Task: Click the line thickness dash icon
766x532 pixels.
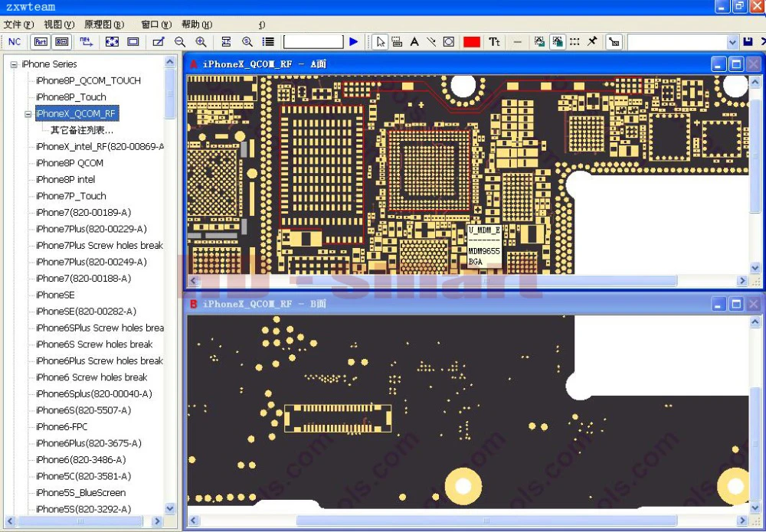Action: 518,42
